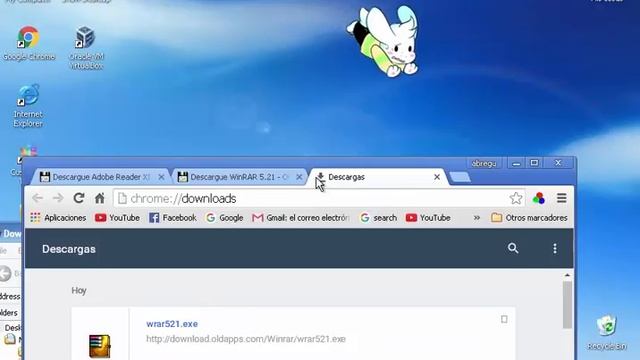Open first YouTube bookmark

(x=117, y=218)
